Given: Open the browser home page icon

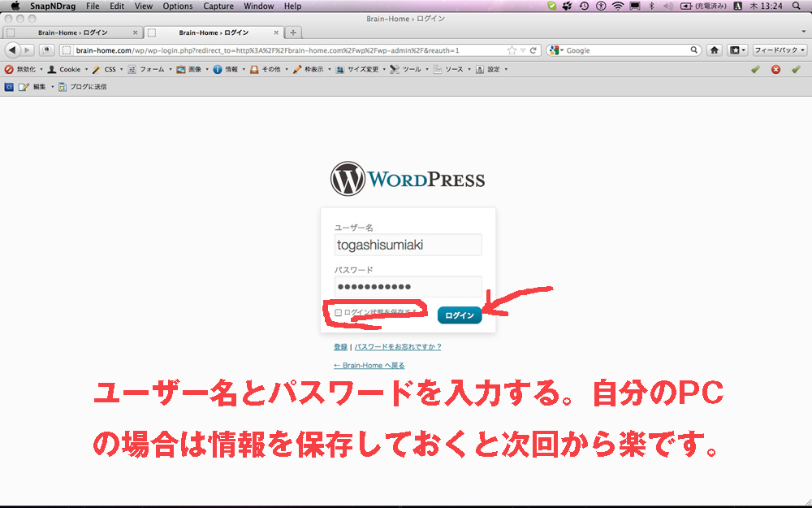Looking at the screenshot, I should tap(714, 50).
